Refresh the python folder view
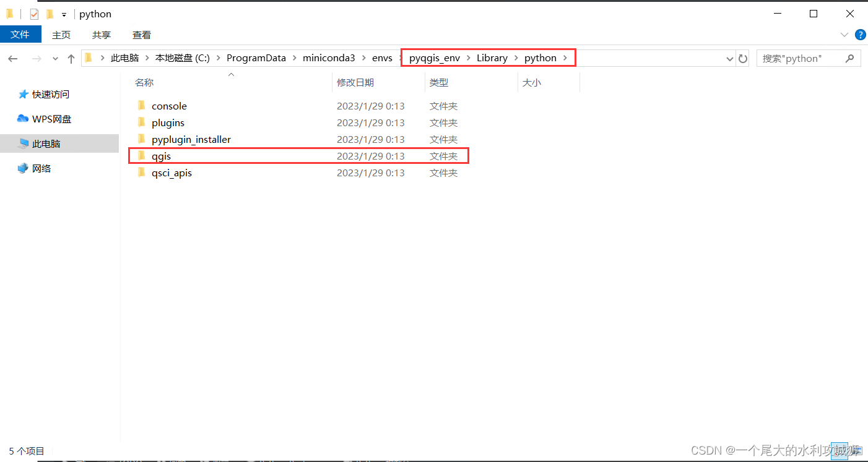The height and width of the screenshot is (462, 868). (744, 58)
